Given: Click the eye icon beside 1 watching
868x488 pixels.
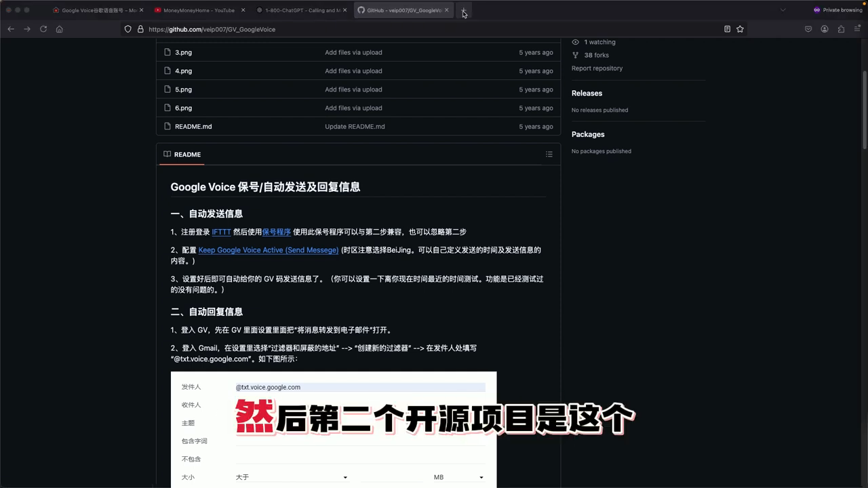Looking at the screenshot, I should [576, 42].
